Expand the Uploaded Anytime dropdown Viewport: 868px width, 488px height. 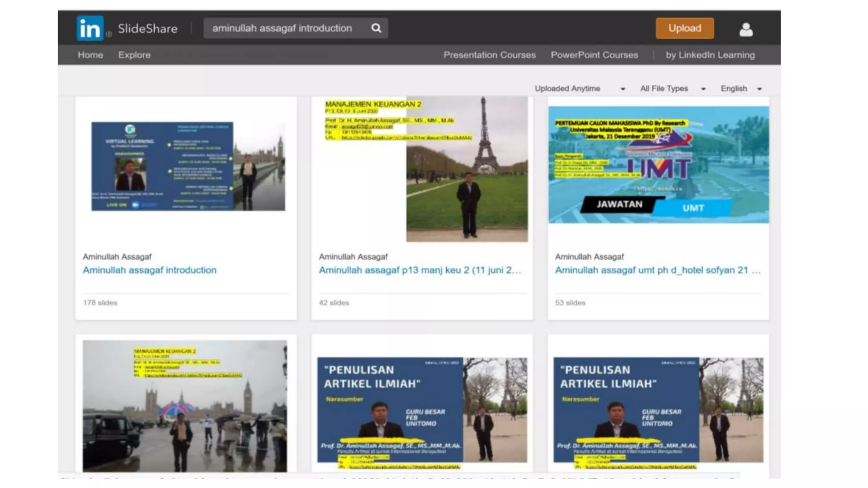coord(579,89)
